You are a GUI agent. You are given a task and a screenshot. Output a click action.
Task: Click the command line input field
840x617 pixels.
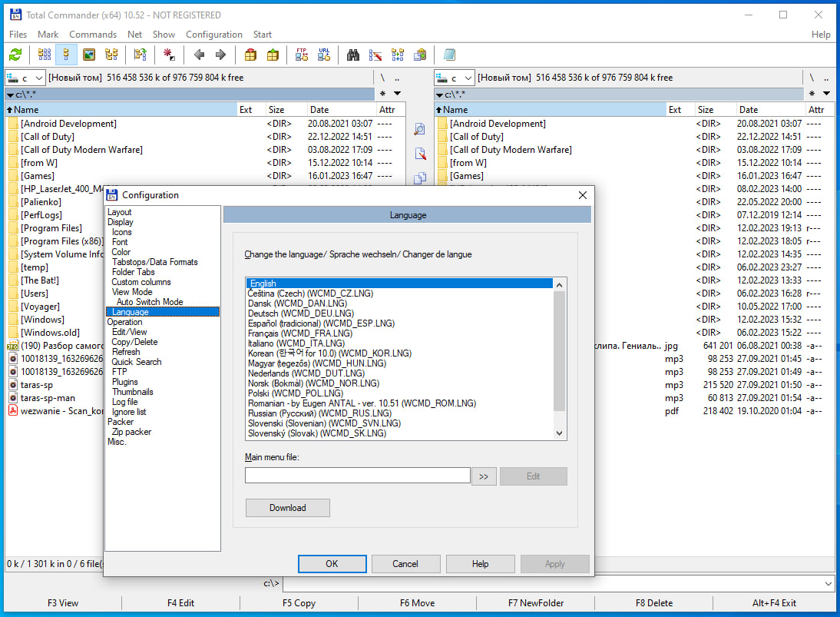coord(552,583)
